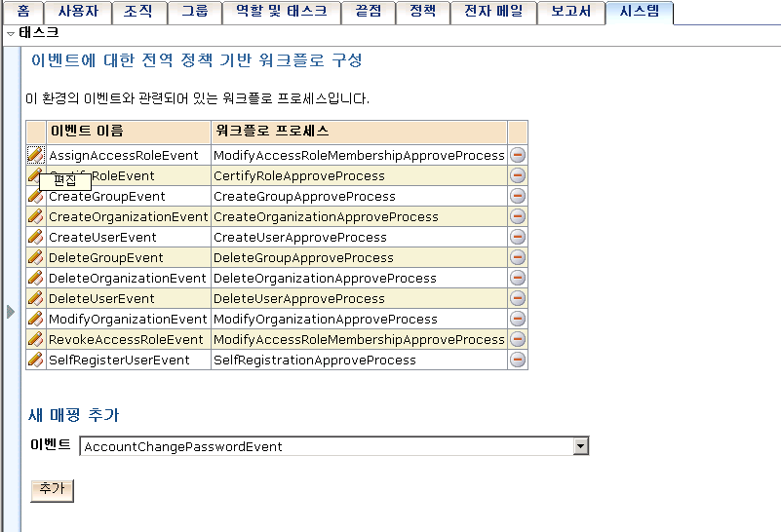This screenshot has height=532, width=781.
Task: Click the RevokeAccessRoleEvent cell
Action: coord(129,339)
